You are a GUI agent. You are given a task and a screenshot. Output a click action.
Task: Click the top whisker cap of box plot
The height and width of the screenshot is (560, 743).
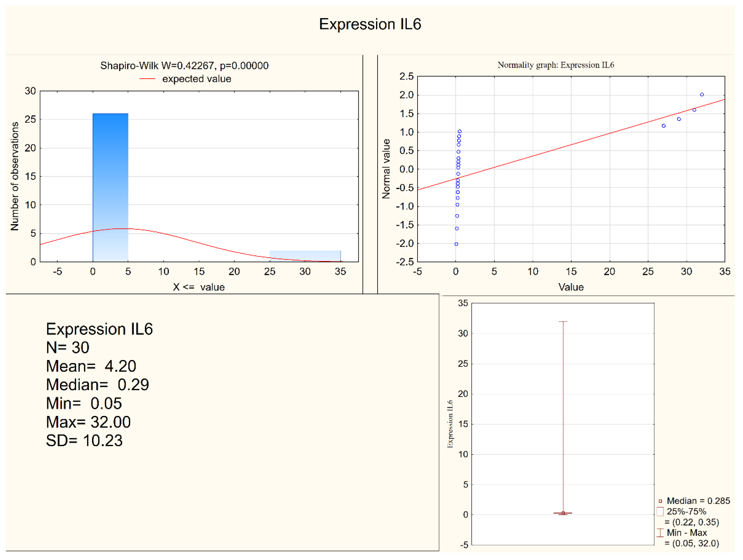pyautogui.click(x=563, y=322)
